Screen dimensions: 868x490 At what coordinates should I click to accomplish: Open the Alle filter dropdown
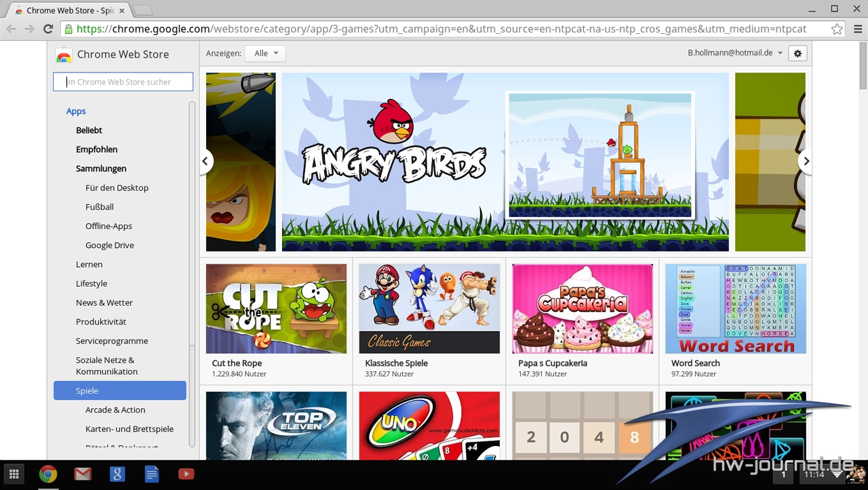(265, 53)
